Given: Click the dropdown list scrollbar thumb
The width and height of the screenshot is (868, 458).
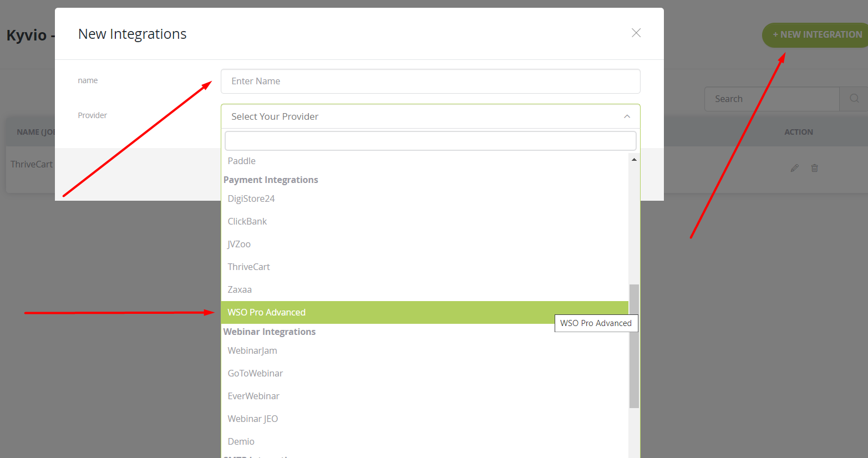Looking at the screenshot, I should click(x=634, y=346).
